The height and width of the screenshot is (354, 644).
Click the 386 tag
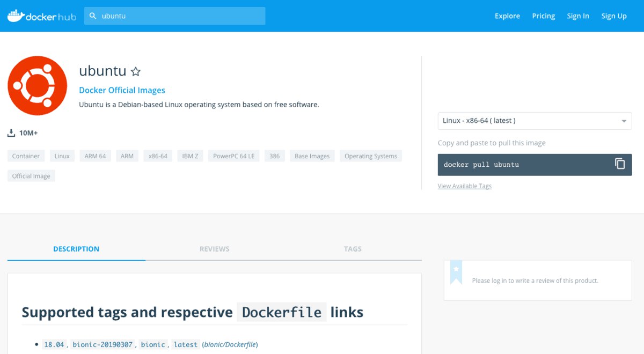click(x=275, y=156)
